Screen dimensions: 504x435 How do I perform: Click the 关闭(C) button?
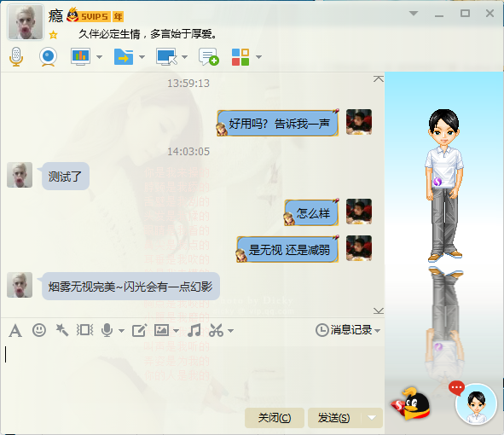click(x=275, y=418)
